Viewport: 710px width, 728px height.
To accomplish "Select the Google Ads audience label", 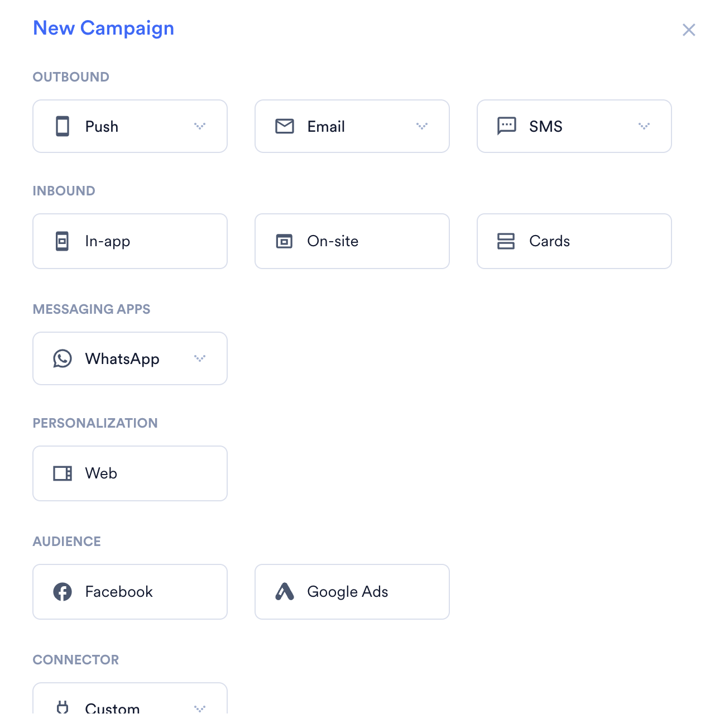I will pyautogui.click(x=348, y=592).
